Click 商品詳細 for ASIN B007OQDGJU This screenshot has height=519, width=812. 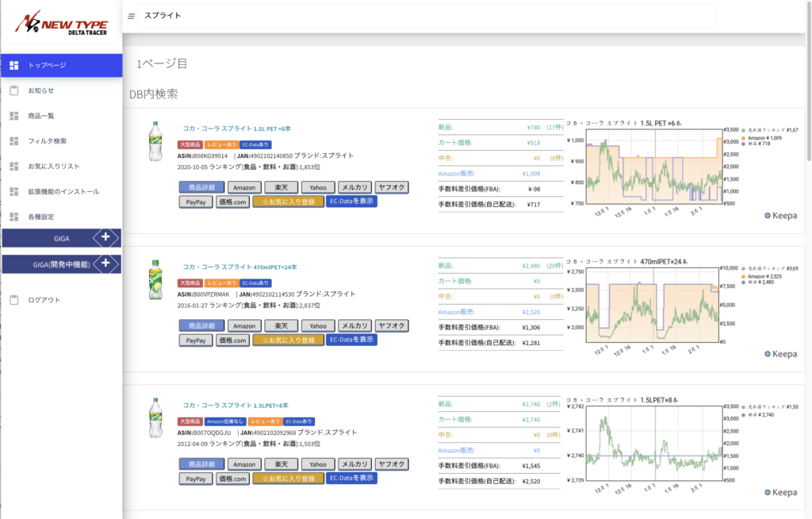click(x=202, y=464)
